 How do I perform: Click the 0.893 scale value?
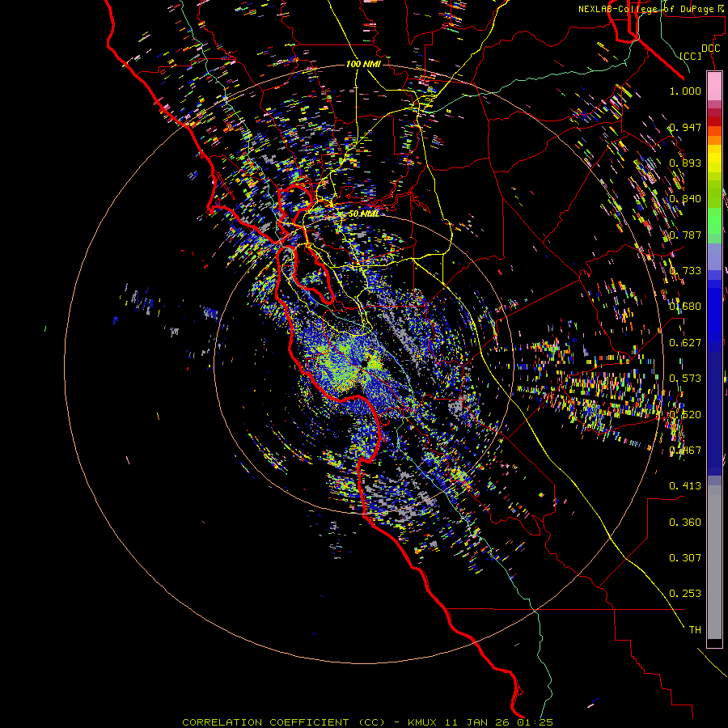click(685, 163)
